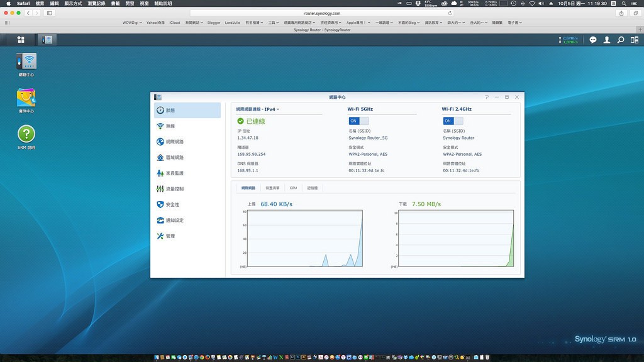Click the Safari new tab plus button
Image resolution: width=644 pixels, height=362 pixels.
[640, 30]
